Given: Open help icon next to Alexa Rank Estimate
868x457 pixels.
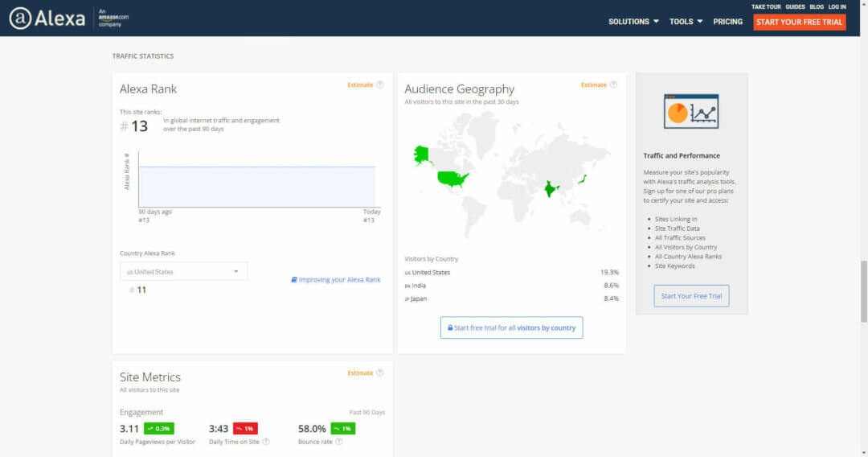Looking at the screenshot, I should [x=379, y=84].
